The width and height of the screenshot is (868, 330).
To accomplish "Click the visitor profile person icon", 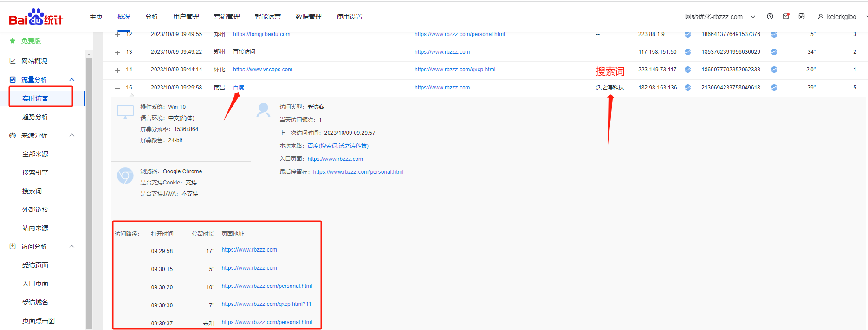I will click(264, 110).
